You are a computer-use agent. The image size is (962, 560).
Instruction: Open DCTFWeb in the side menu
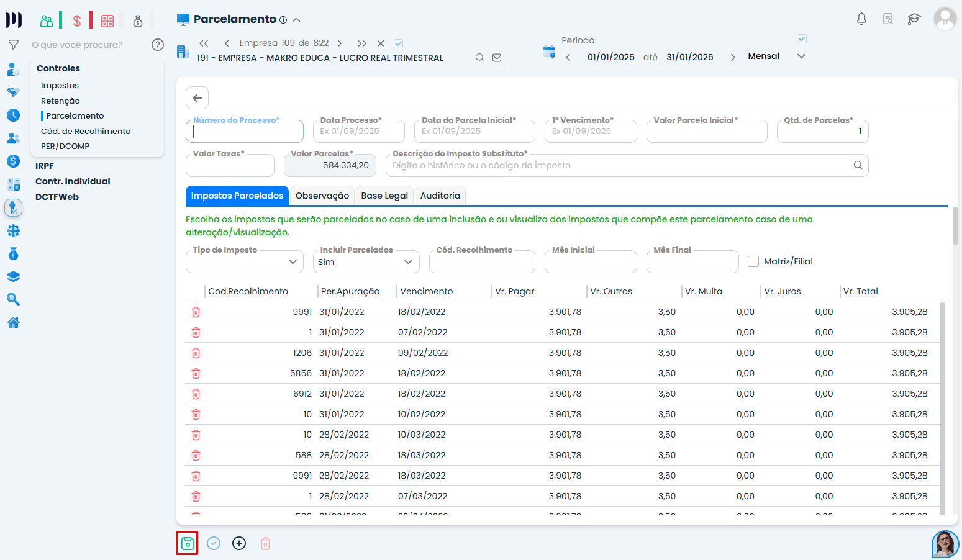[x=57, y=197]
